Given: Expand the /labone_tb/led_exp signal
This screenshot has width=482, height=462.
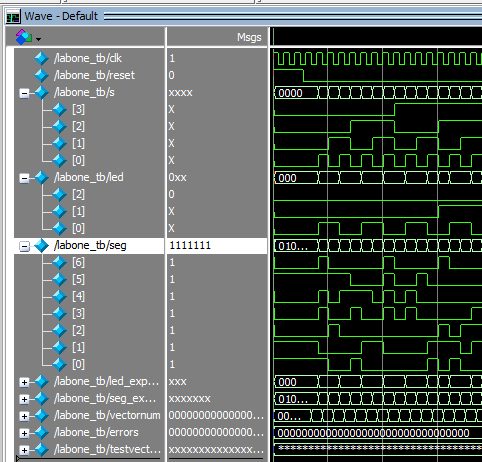Looking at the screenshot, I should 24,383.
